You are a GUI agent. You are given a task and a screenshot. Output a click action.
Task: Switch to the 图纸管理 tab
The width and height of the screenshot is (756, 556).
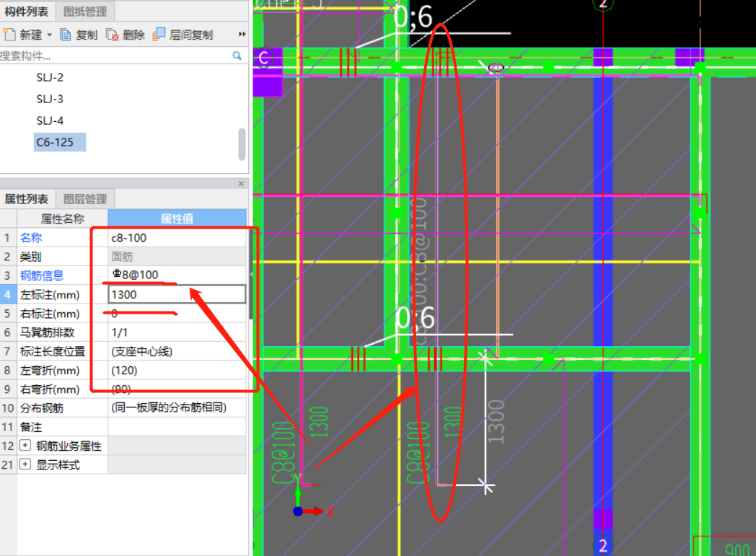[85, 11]
